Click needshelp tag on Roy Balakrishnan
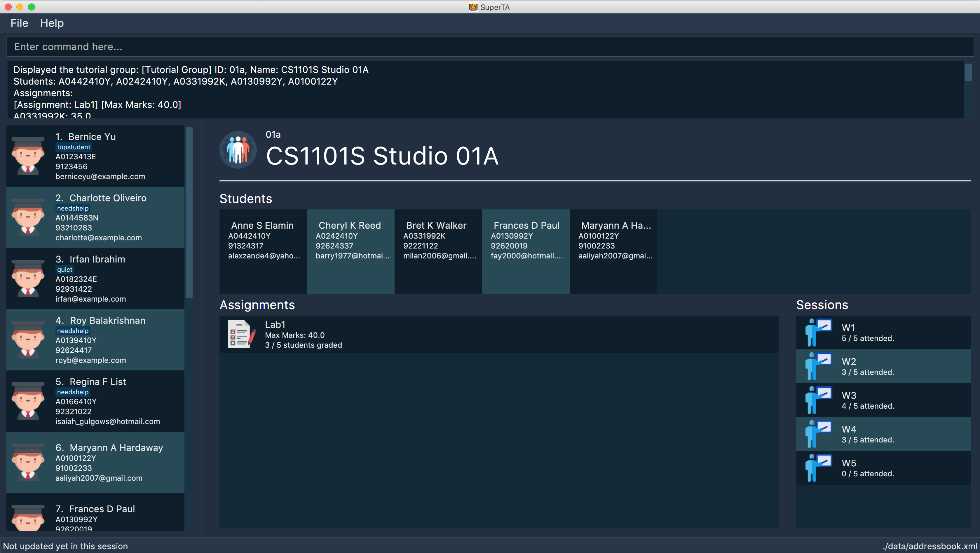This screenshot has width=980, height=553. [73, 331]
